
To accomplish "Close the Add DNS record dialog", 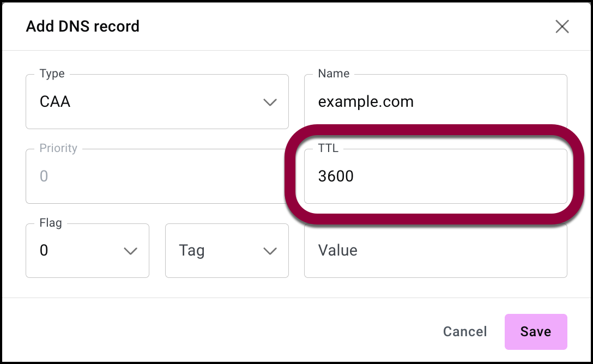I will coord(562,26).
